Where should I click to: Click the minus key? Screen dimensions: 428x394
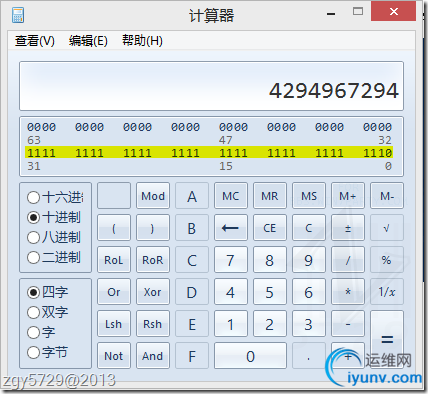(348, 324)
